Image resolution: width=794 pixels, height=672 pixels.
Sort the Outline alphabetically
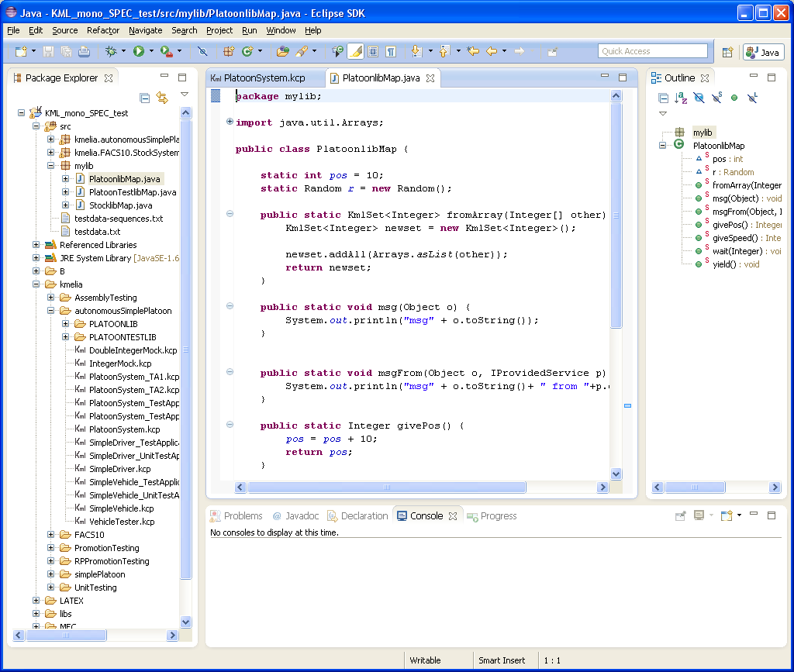680,98
